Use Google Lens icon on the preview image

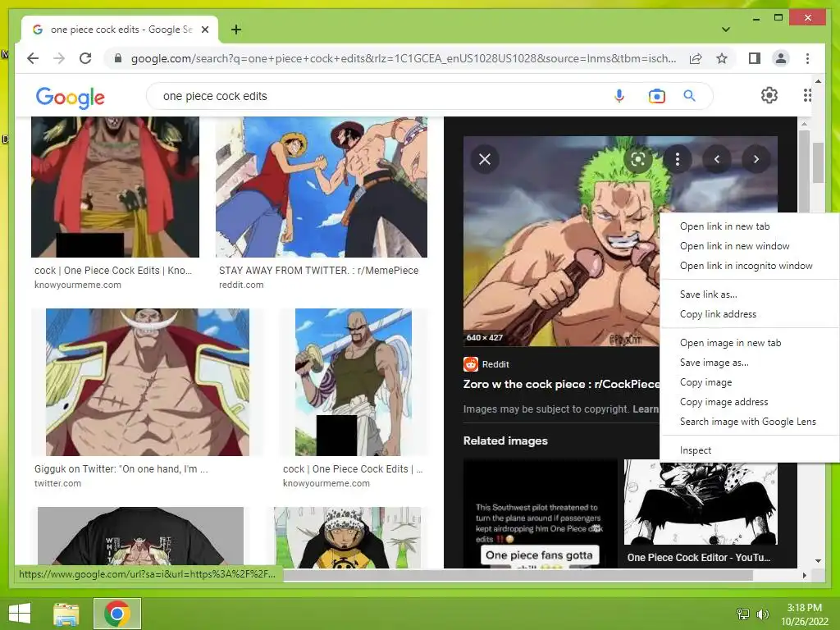[x=638, y=159]
